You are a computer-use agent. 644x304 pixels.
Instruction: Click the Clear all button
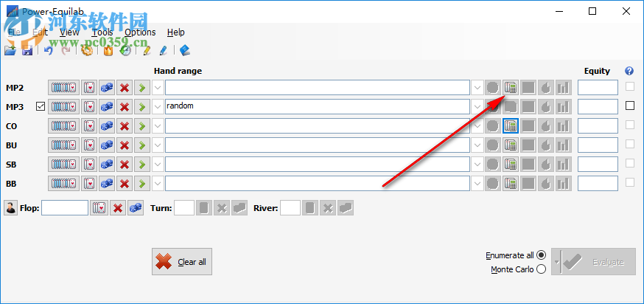coord(182,262)
